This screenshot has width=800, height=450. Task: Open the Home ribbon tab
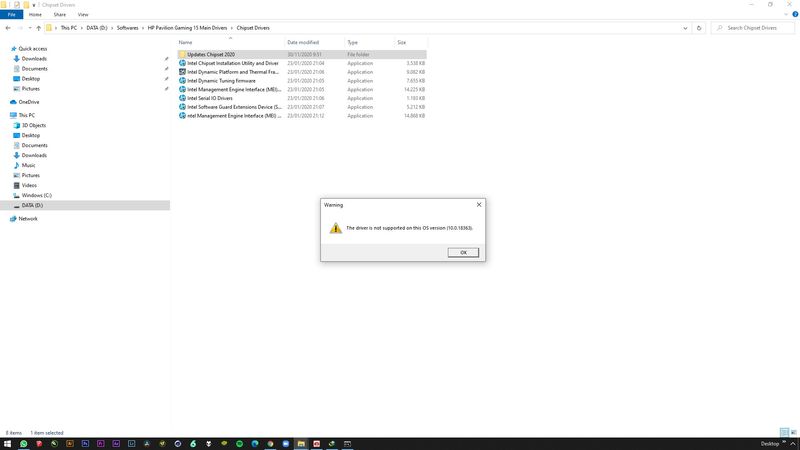point(35,15)
